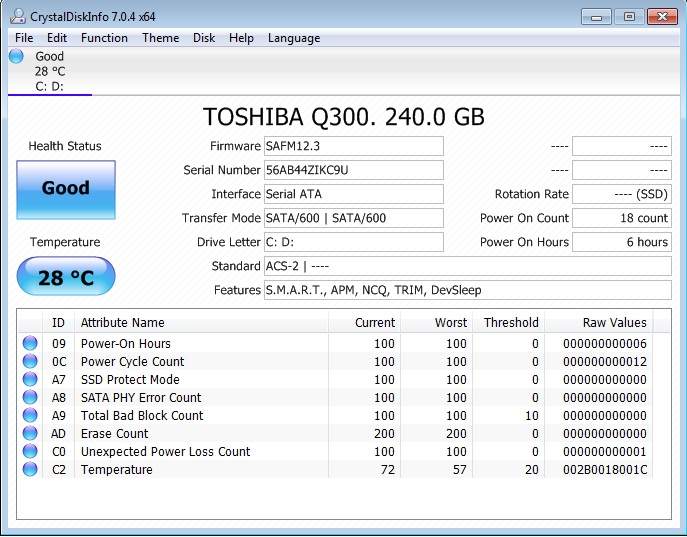687x537 pixels.
Task: Maximize the CrystalDiskInfo window
Action: point(629,17)
